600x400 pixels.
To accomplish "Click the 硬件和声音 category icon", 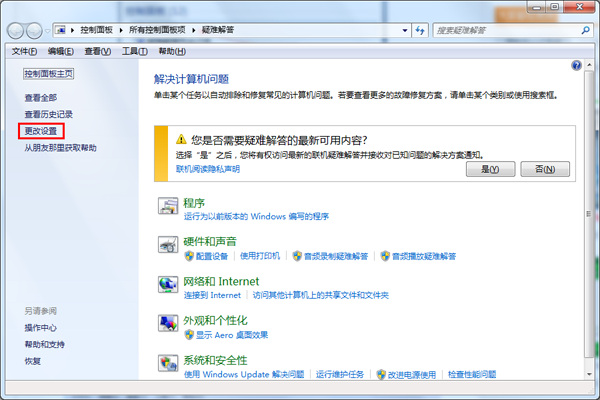I will click(x=167, y=246).
